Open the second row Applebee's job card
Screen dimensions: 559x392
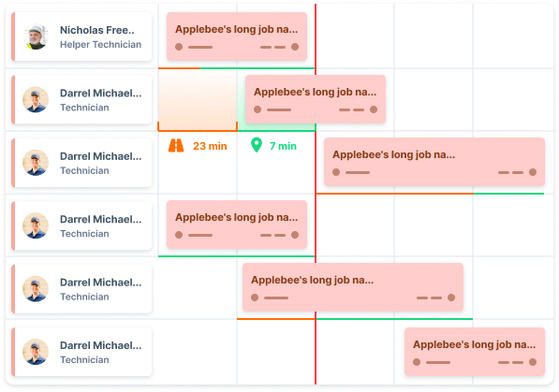[x=316, y=99]
